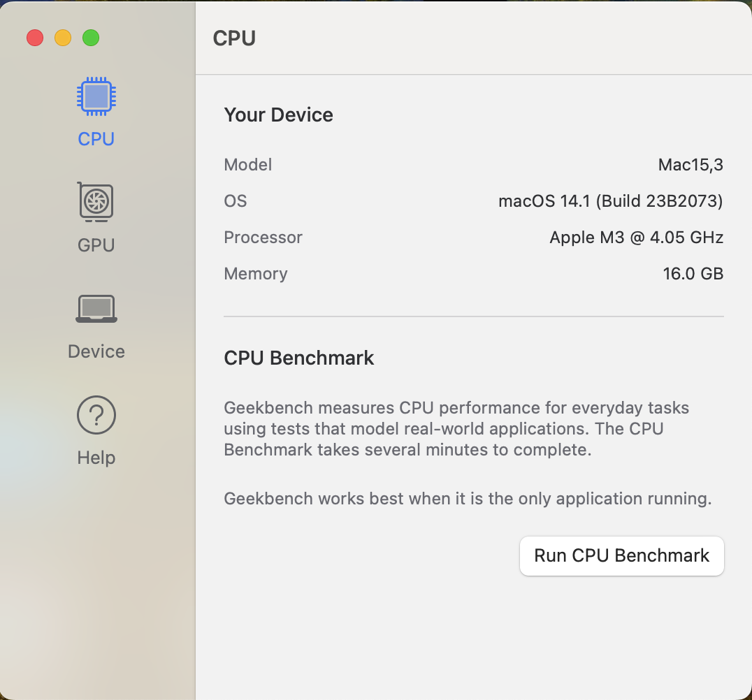Select the CPU chip icon in sidebar

tap(96, 96)
